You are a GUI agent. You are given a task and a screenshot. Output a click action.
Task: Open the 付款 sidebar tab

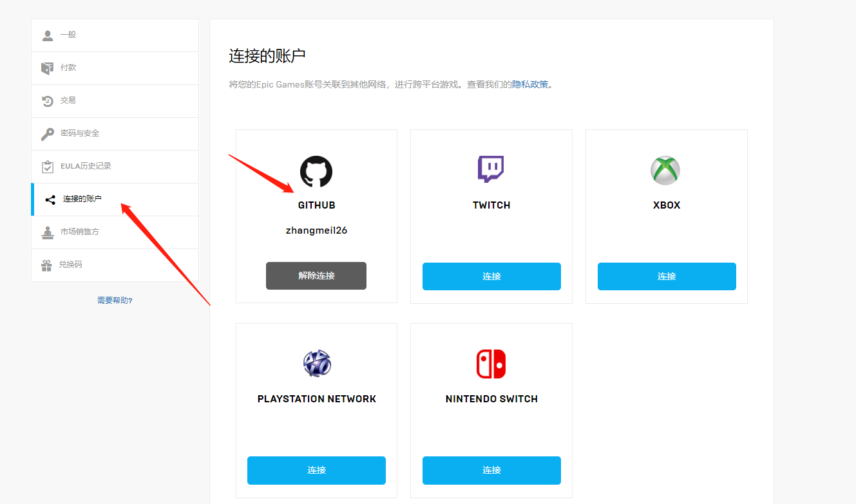(115, 68)
